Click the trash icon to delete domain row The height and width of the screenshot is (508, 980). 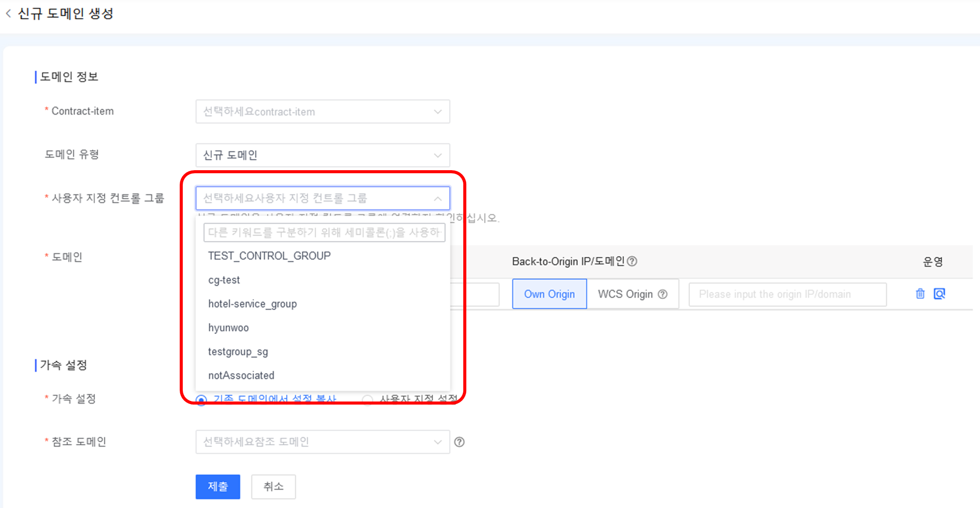click(x=920, y=294)
